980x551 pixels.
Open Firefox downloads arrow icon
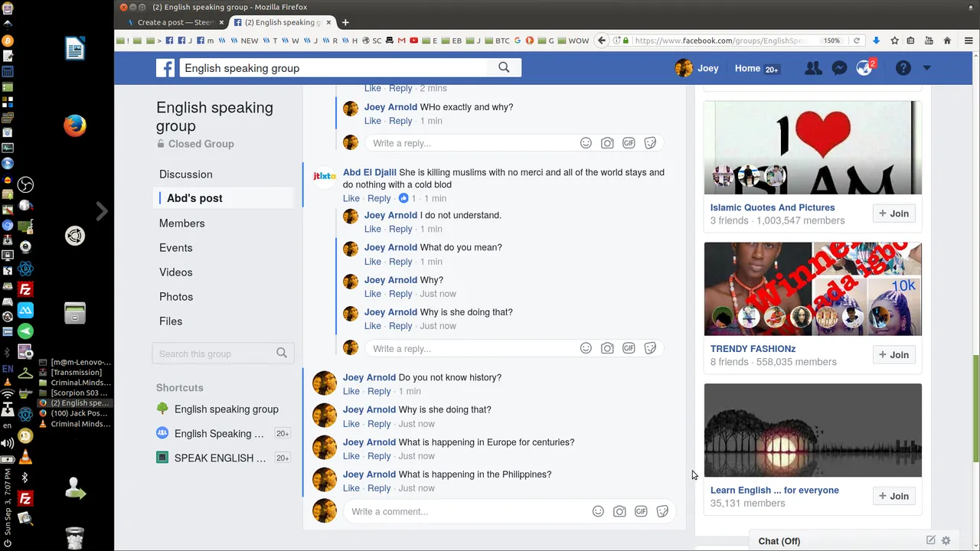(876, 41)
